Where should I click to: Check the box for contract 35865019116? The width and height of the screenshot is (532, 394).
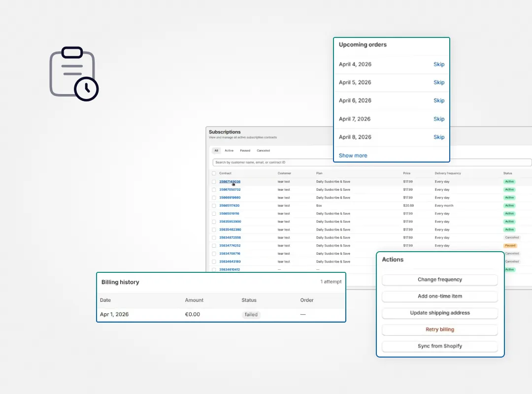[214, 214]
